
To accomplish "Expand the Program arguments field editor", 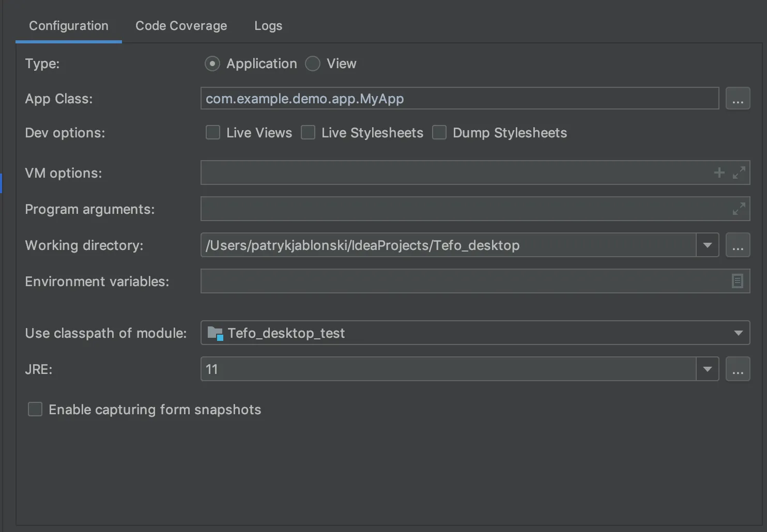I will [739, 209].
